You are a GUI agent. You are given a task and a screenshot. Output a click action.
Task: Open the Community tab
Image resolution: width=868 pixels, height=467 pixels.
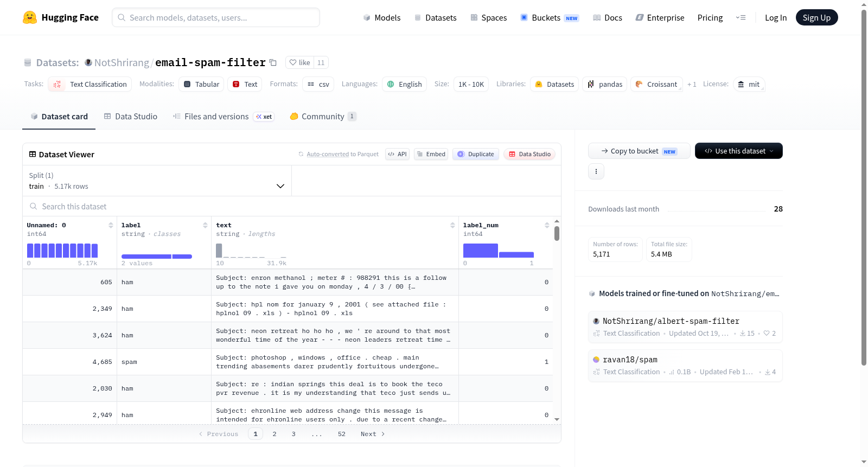tap(323, 117)
